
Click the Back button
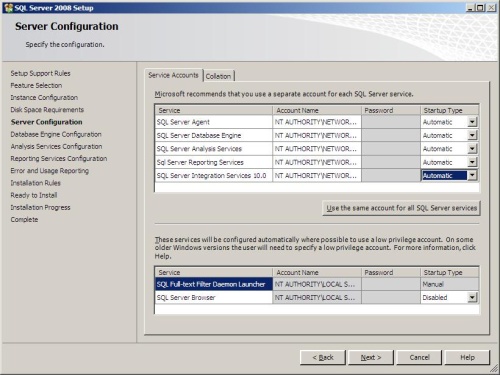(323, 357)
